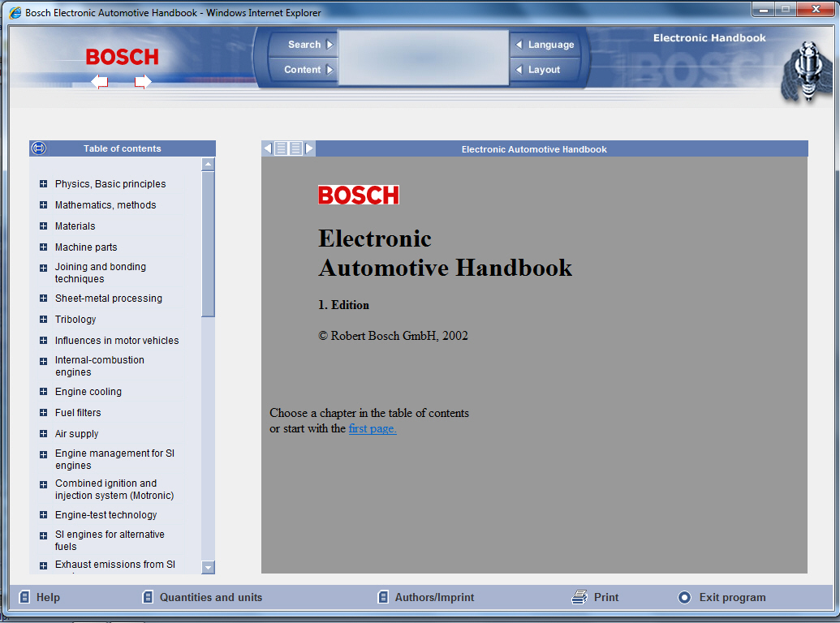Open the Content menu

tap(304, 70)
